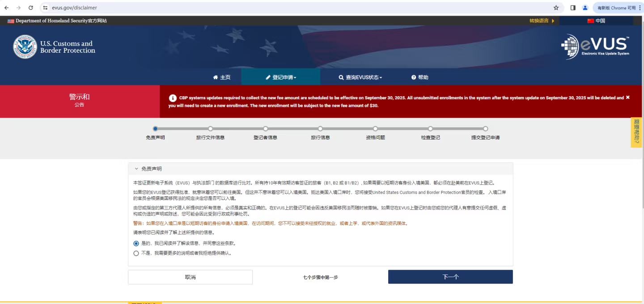Bookmark this page with star icon
This screenshot has height=304, width=644.
coord(556,8)
